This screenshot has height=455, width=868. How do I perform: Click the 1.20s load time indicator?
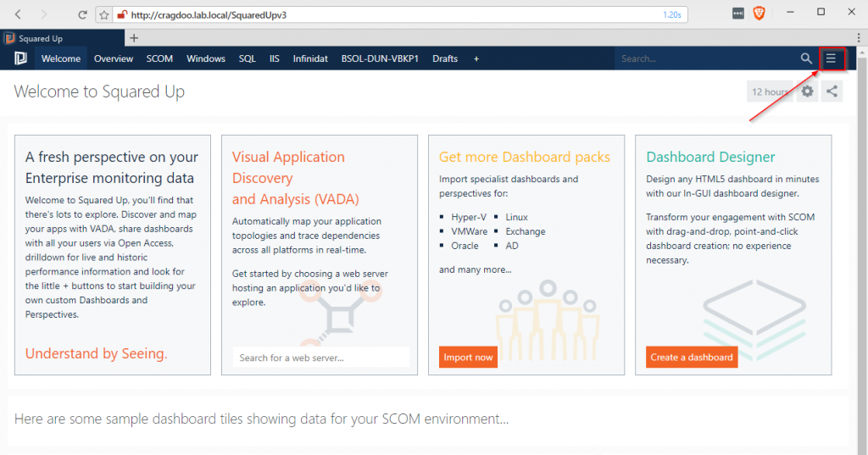tap(672, 15)
